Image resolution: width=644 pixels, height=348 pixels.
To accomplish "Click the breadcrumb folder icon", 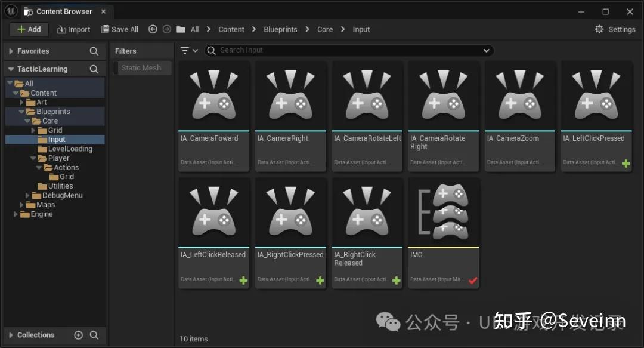I will (181, 29).
